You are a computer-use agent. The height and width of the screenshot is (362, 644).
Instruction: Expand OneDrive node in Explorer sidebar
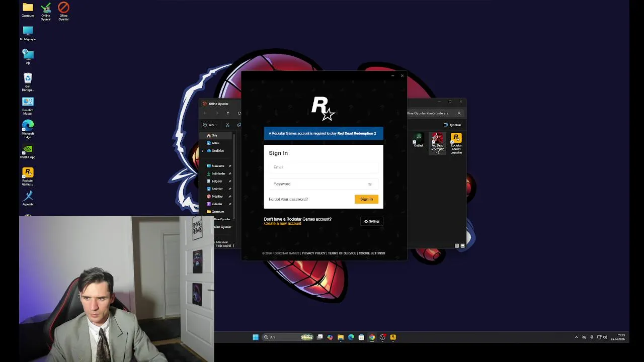[203, 151]
